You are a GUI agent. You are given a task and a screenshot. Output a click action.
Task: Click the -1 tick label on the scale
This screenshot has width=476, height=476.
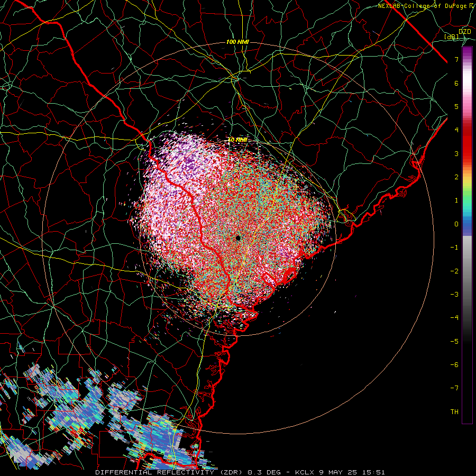tap(454, 248)
